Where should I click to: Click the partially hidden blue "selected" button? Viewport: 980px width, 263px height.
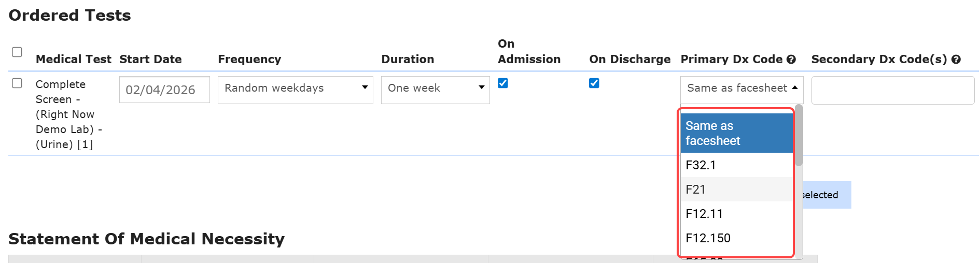[827, 195]
